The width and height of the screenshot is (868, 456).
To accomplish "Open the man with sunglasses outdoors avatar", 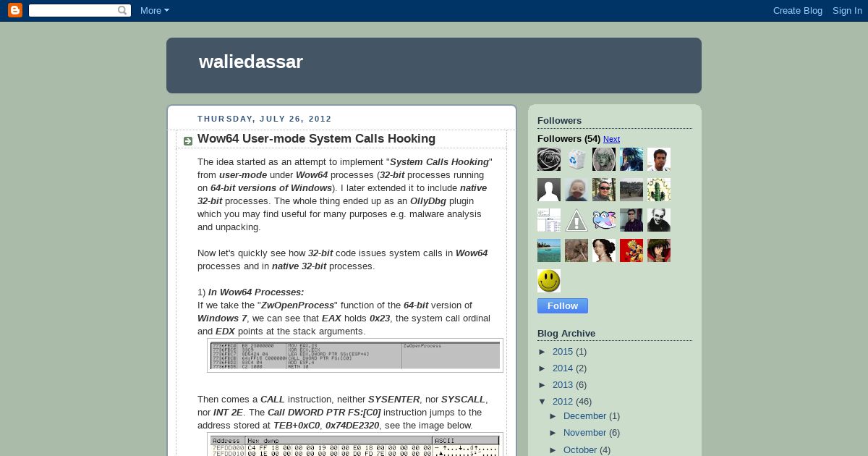I will [x=604, y=190].
